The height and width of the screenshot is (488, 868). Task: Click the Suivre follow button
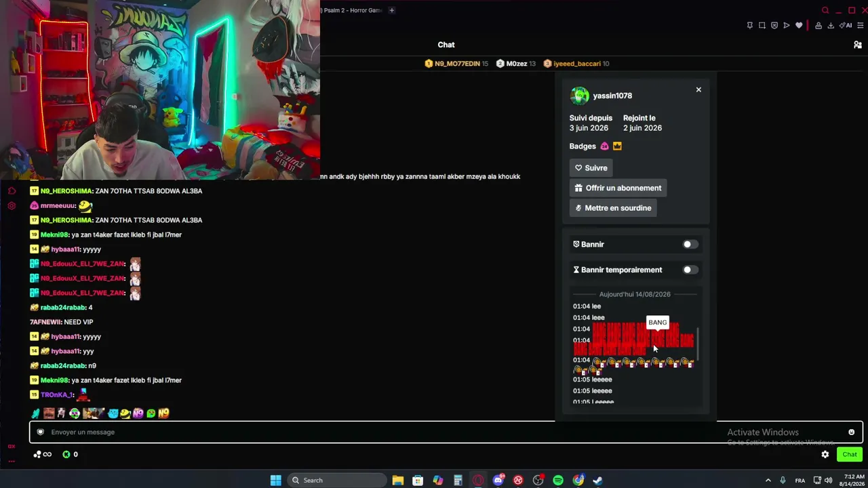(x=591, y=168)
